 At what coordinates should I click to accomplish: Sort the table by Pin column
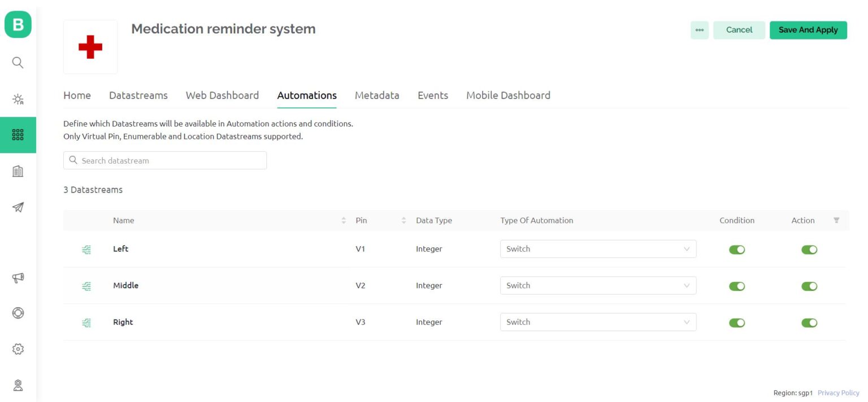point(403,220)
